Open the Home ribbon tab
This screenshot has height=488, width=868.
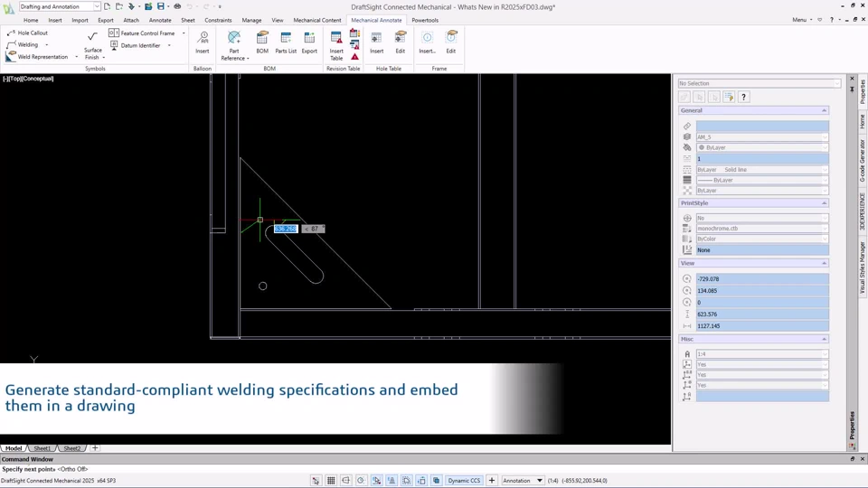pos(31,20)
